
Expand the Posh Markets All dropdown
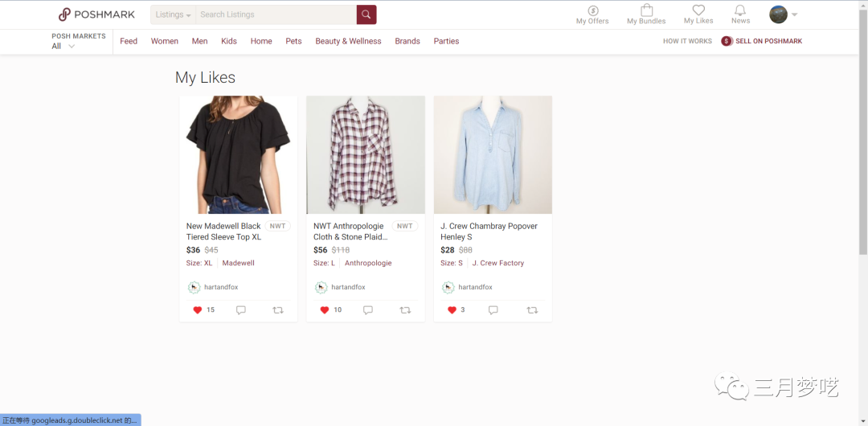(x=63, y=47)
